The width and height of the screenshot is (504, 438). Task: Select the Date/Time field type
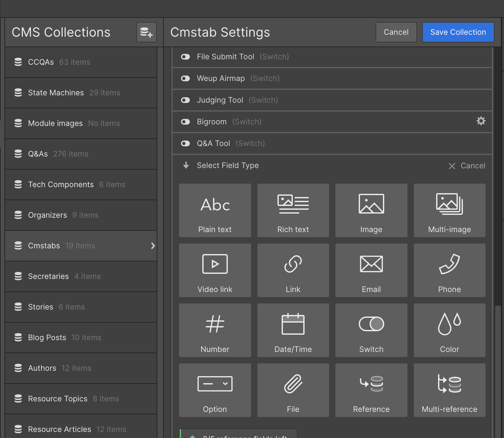tap(293, 330)
